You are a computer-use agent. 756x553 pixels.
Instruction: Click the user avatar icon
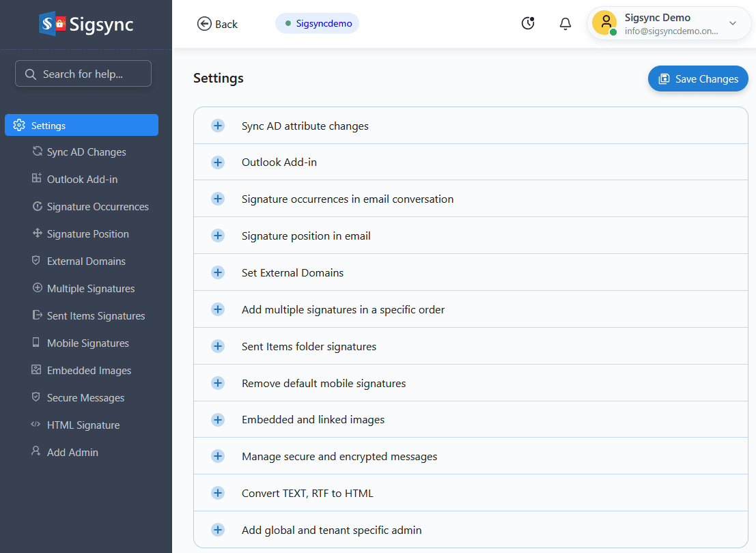click(604, 23)
